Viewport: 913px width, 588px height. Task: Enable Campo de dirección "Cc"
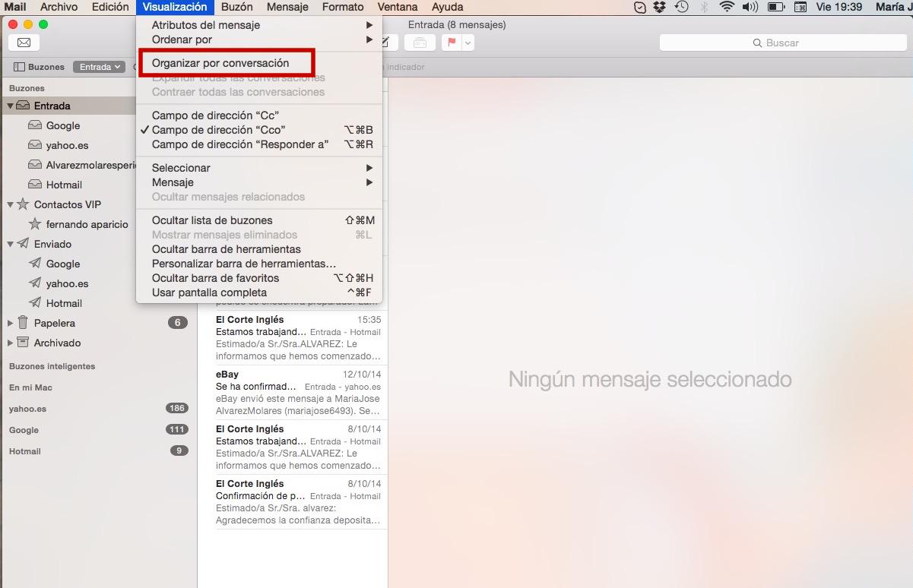tap(215, 115)
